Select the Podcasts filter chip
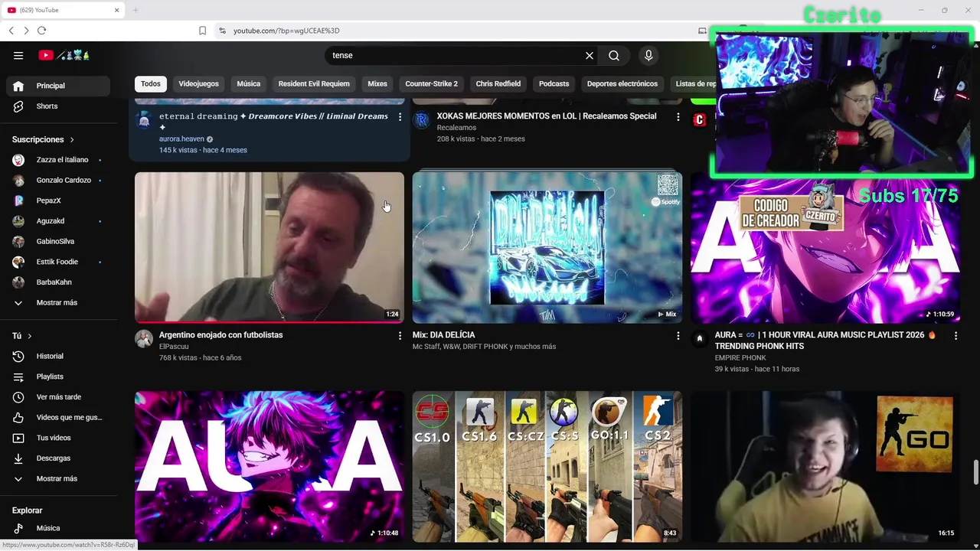The height and width of the screenshot is (551, 980). click(554, 83)
